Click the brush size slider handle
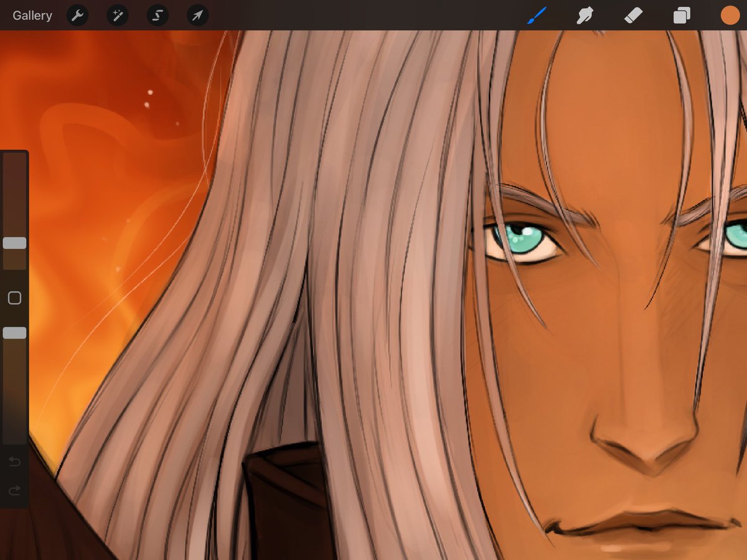The height and width of the screenshot is (560, 747). point(14,243)
